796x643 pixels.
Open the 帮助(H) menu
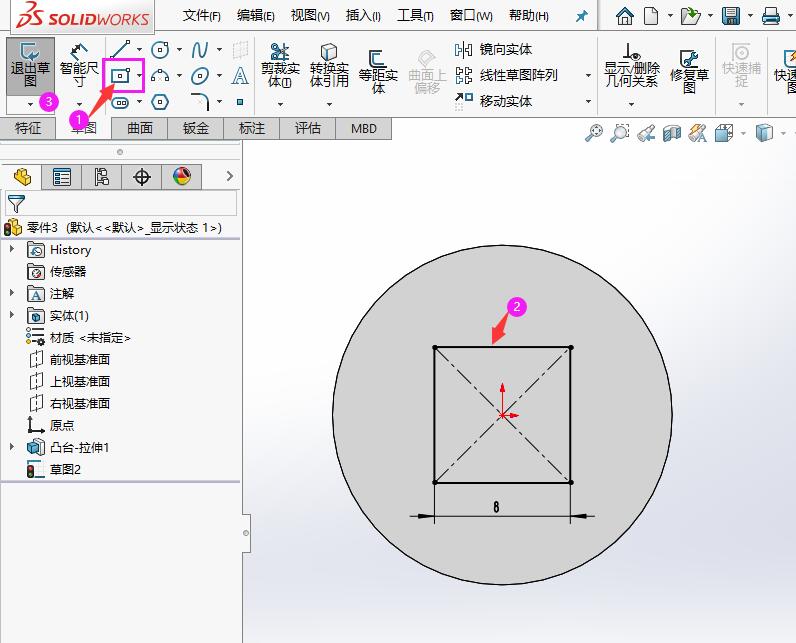[528, 16]
